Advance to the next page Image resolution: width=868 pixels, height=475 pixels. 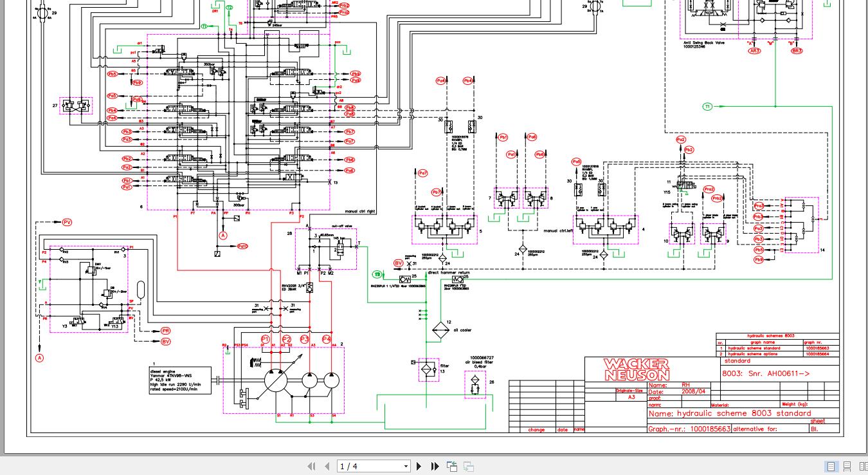419,466
